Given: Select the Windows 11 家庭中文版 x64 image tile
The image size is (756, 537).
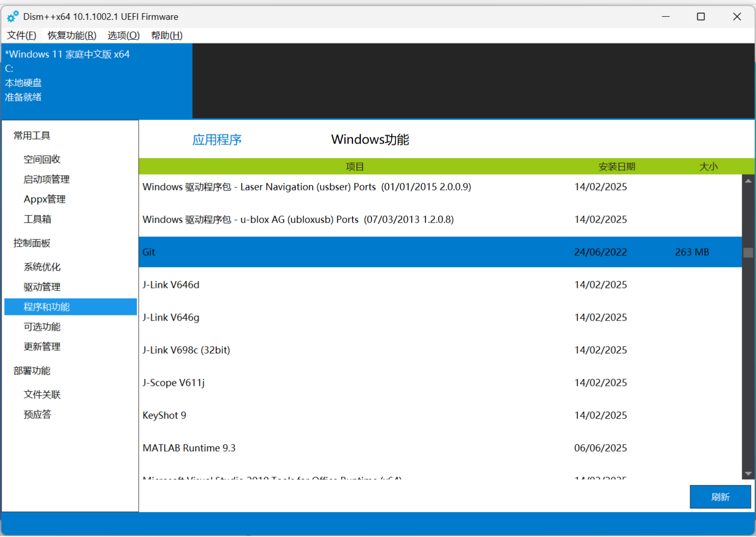Looking at the screenshot, I should [97, 81].
